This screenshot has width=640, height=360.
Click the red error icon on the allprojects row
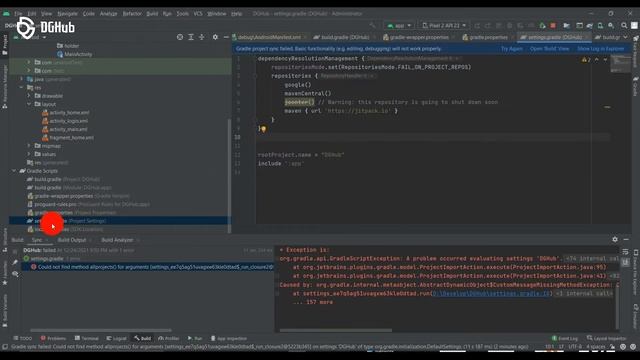(33, 267)
